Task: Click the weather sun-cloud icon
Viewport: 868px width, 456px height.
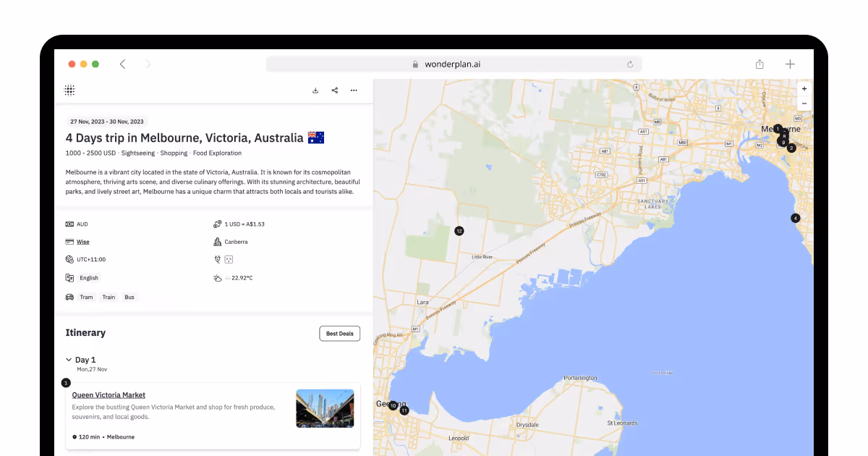Action: coord(217,278)
